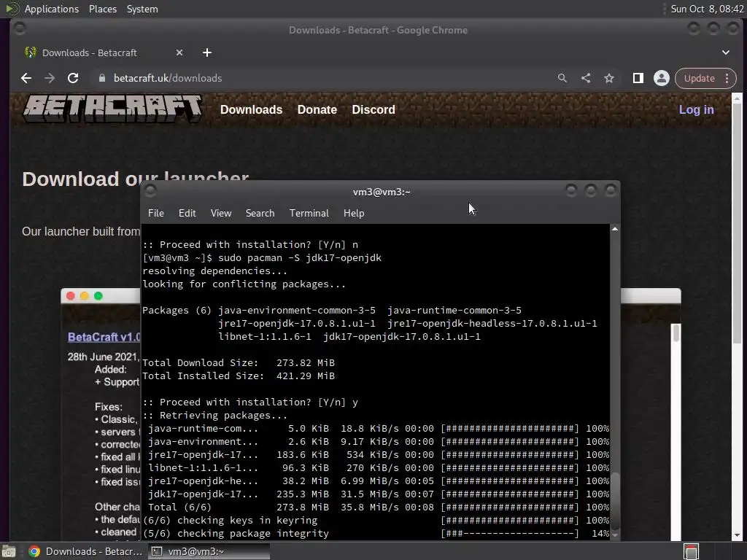Image resolution: width=747 pixels, height=560 pixels.
Task: Open the Places menu
Action: click(102, 9)
